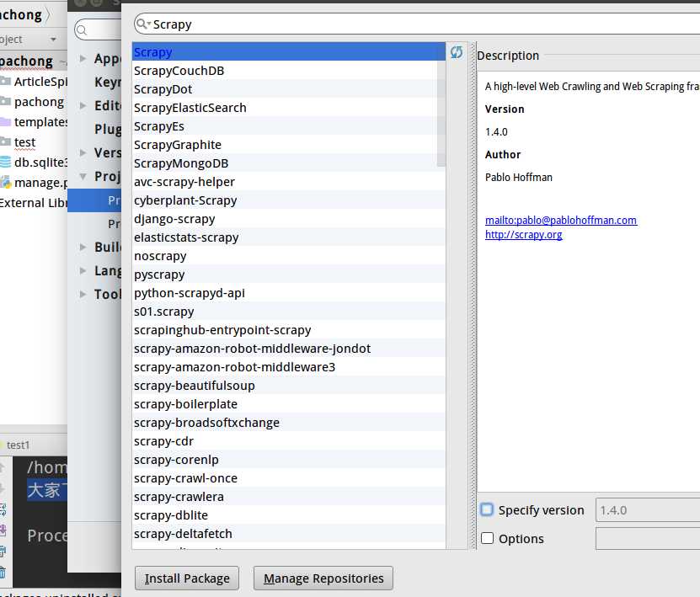
Task: Open the http://scrapy.org link
Action: click(x=523, y=234)
